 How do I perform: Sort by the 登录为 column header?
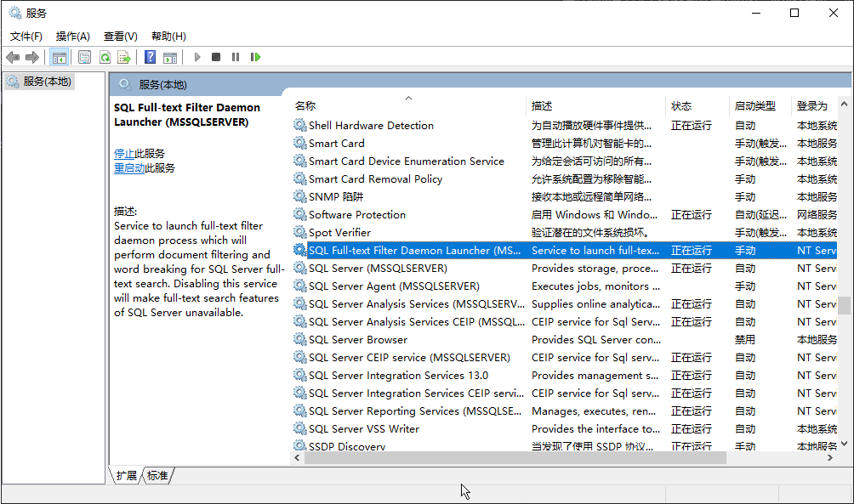click(x=815, y=105)
